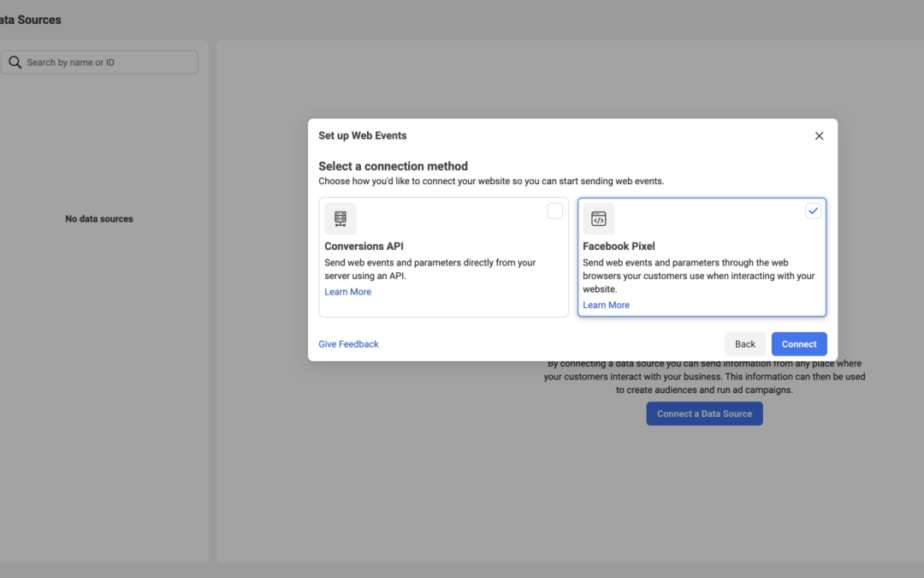Viewport: 924px width, 578px height.
Task: Open Learn More under Conversions API
Action: pyautogui.click(x=347, y=292)
